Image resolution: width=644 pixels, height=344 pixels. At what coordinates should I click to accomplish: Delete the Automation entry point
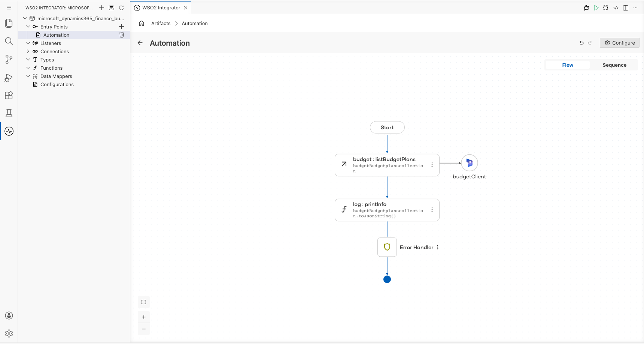click(122, 35)
